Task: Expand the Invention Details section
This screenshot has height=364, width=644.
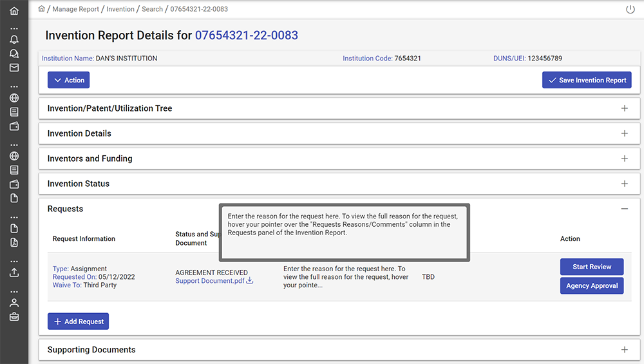Action: pyautogui.click(x=624, y=133)
